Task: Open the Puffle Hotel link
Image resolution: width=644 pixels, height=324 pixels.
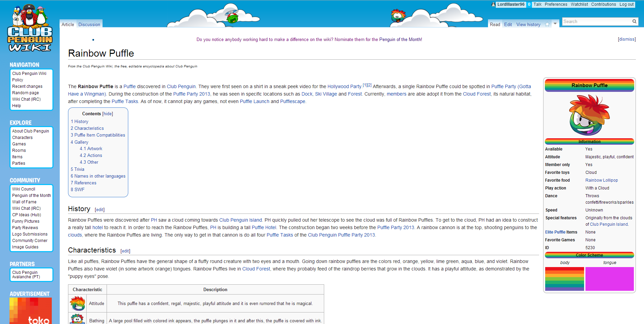Action: [264, 227]
